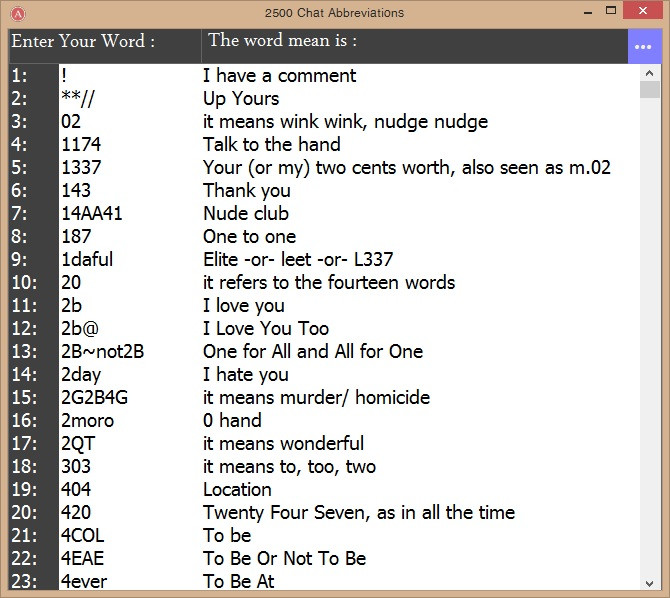Select the '187' abbreviation
The image size is (670, 598).
[x=76, y=236]
